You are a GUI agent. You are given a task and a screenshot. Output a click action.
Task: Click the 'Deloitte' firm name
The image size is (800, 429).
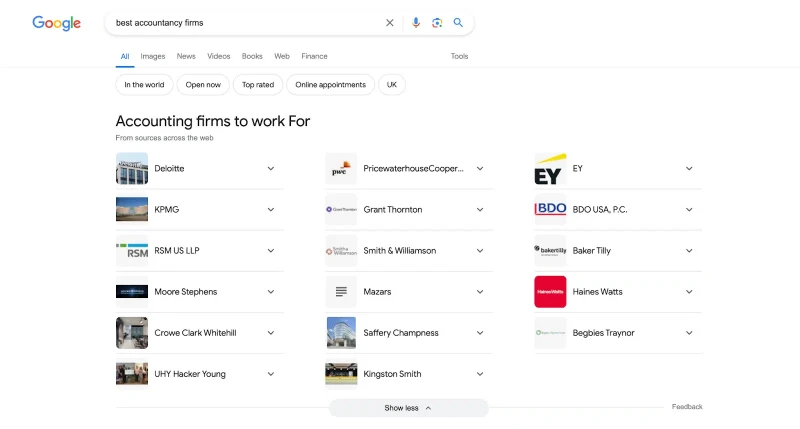point(169,168)
